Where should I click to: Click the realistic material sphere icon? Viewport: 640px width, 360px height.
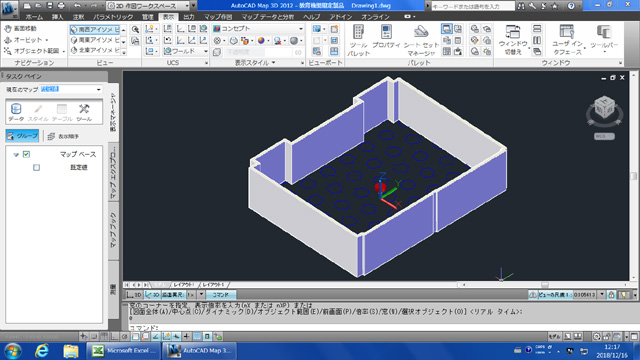pos(261,40)
